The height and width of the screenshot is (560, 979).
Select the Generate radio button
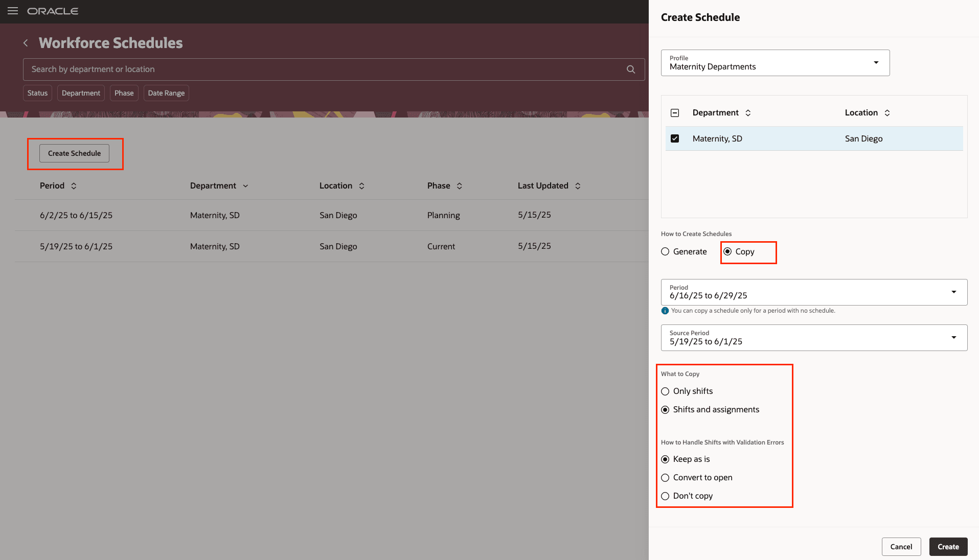[665, 251]
